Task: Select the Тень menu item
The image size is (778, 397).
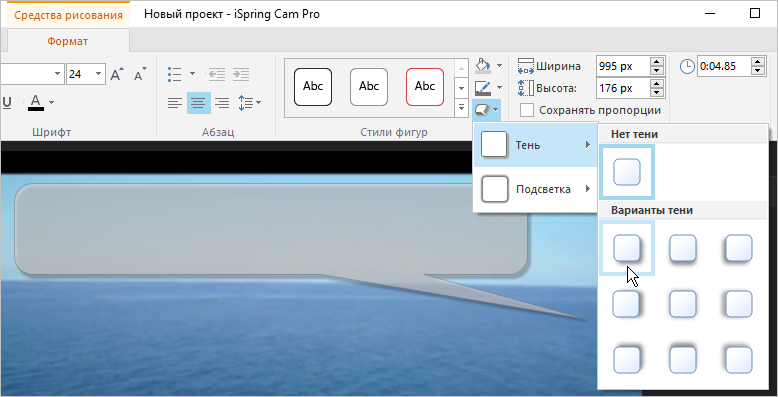Action: click(535, 145)
